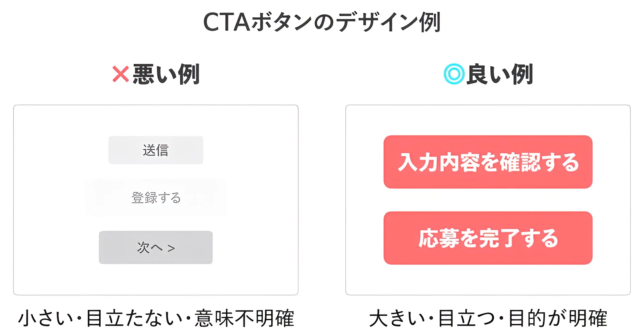
Task: Click the red X mark icon
Action: click(x=120, y=74)
